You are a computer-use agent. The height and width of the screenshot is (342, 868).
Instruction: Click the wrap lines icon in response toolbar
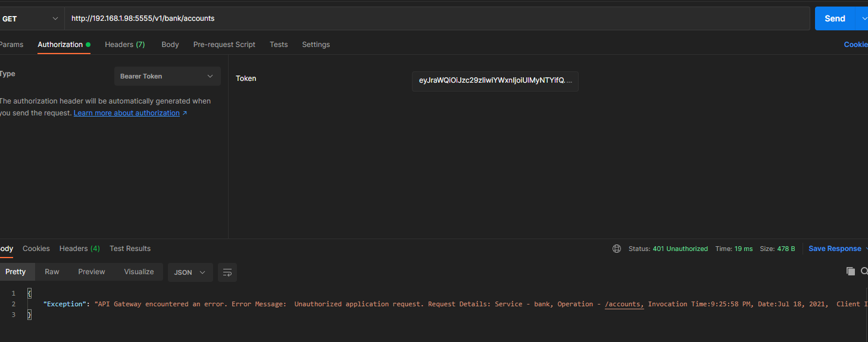[x=227, y=272]
